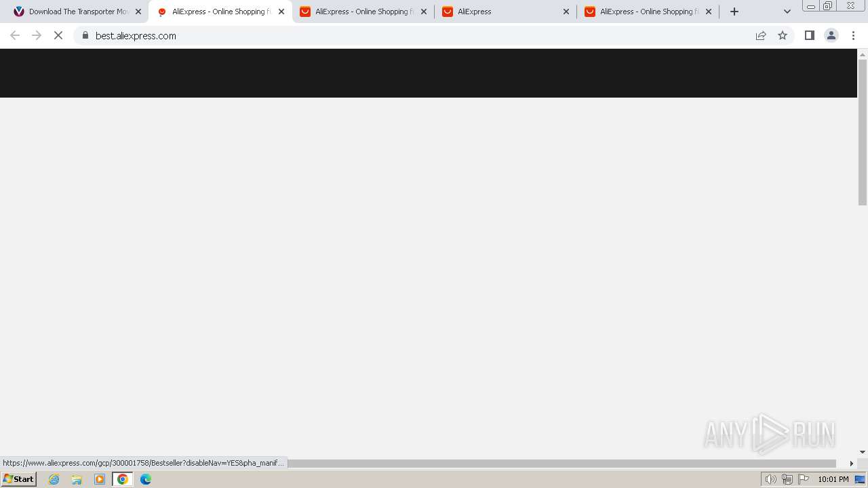View site security lock information
This screenshot has height=488, width=868.
pos(85,35)
